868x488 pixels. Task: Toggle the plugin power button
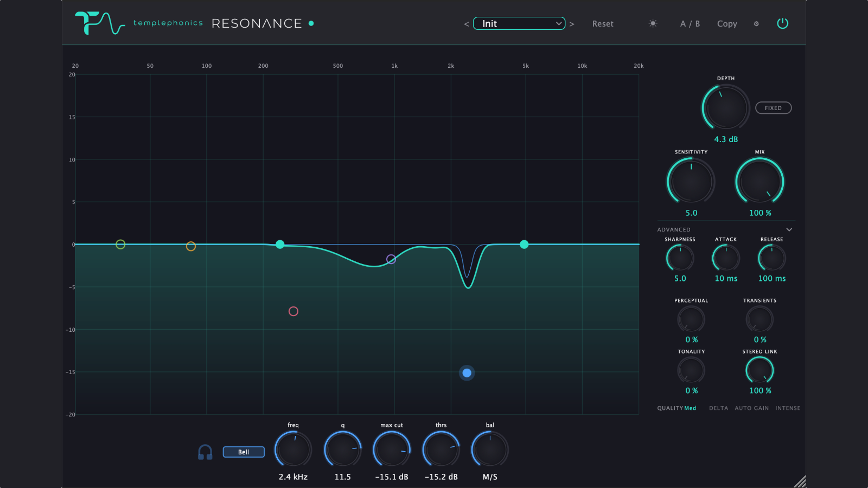coord(782,23)
